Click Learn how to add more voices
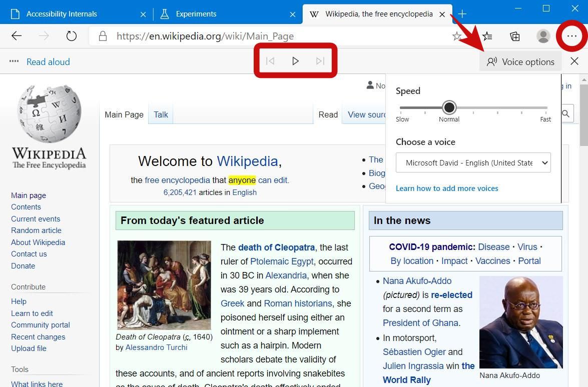This screenshot has height=387, width=588. (447, 188)
